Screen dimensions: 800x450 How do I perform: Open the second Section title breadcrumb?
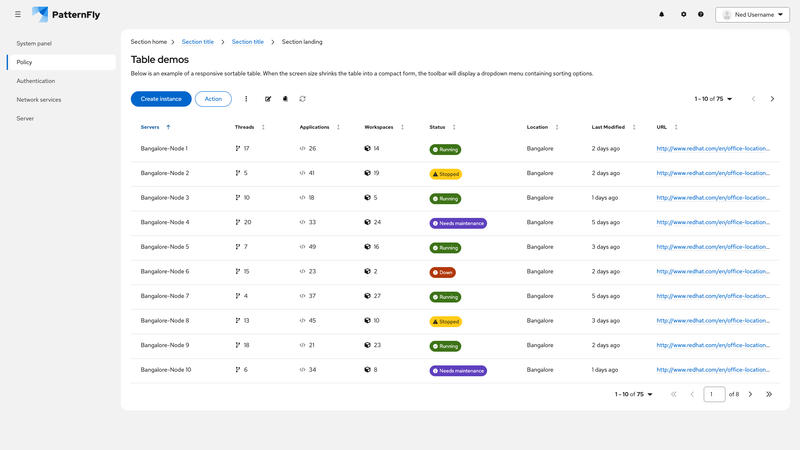tap(247, 42)
